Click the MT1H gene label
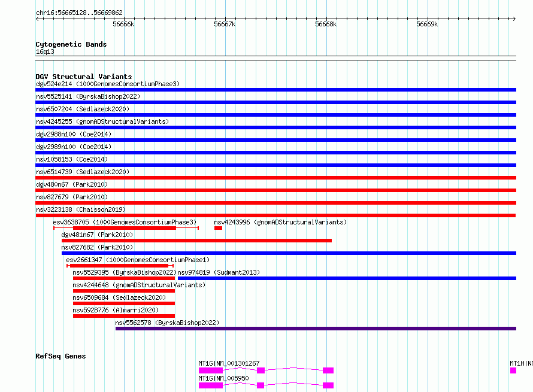The height and width of the screenshot is (392, 533). click(521, 363)
